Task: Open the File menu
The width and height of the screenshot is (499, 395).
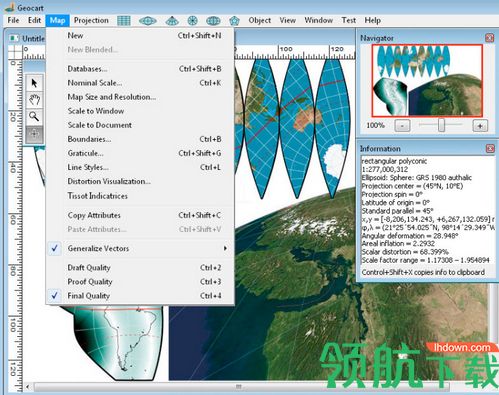Action: pyautogui.click(x=13, y=20)
